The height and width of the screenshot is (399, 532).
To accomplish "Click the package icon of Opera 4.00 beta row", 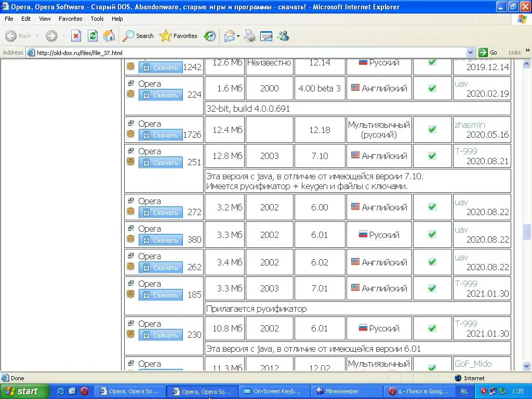I will pyautogui.click(x=130, y=94).
